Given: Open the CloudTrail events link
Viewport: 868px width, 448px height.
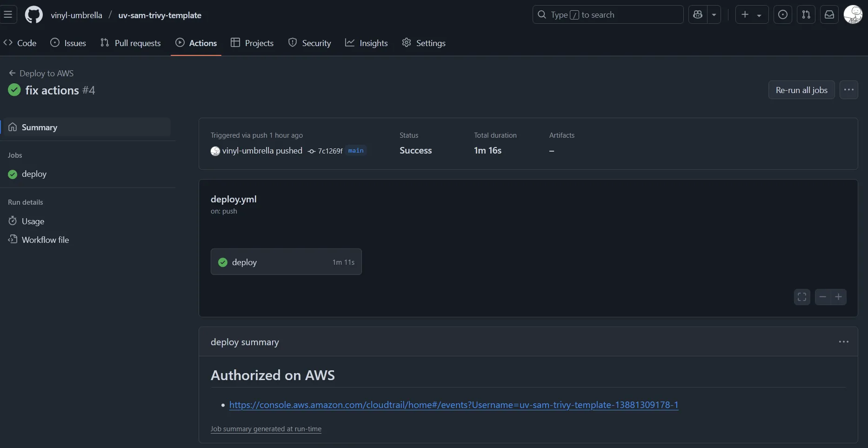Looking at the screenshot, I should pyautogui.click(x=454, y=405).
